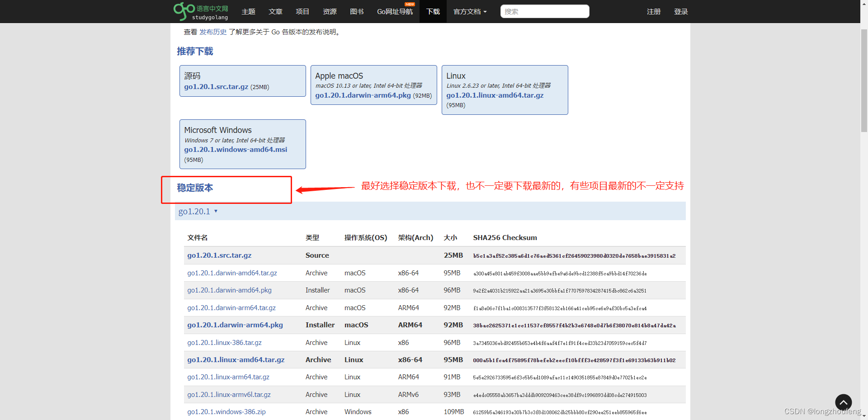Click the scrollbar up arrow
This screenshot has width=868, height=420.
(864, 4)
